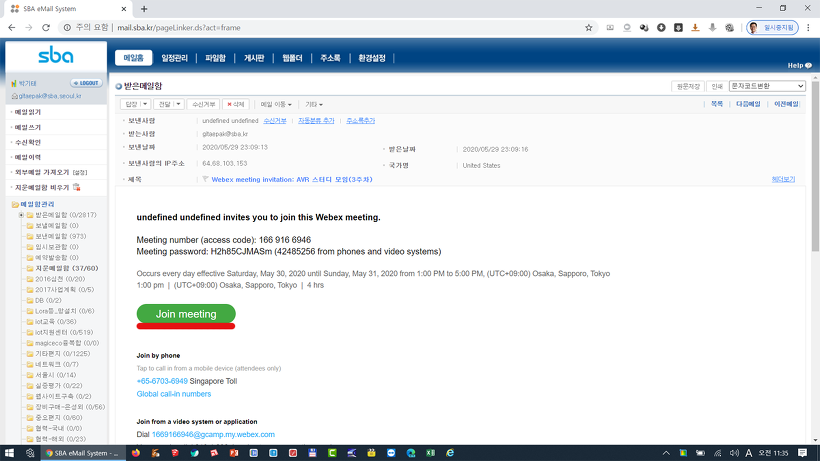Click the Help link

(x=800, y=65)
